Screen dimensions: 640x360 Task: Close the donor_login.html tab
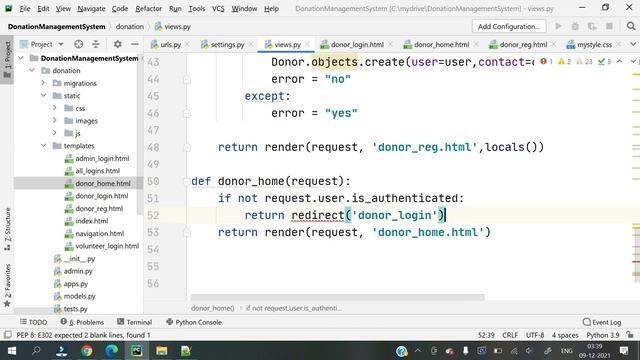[391, 44]
